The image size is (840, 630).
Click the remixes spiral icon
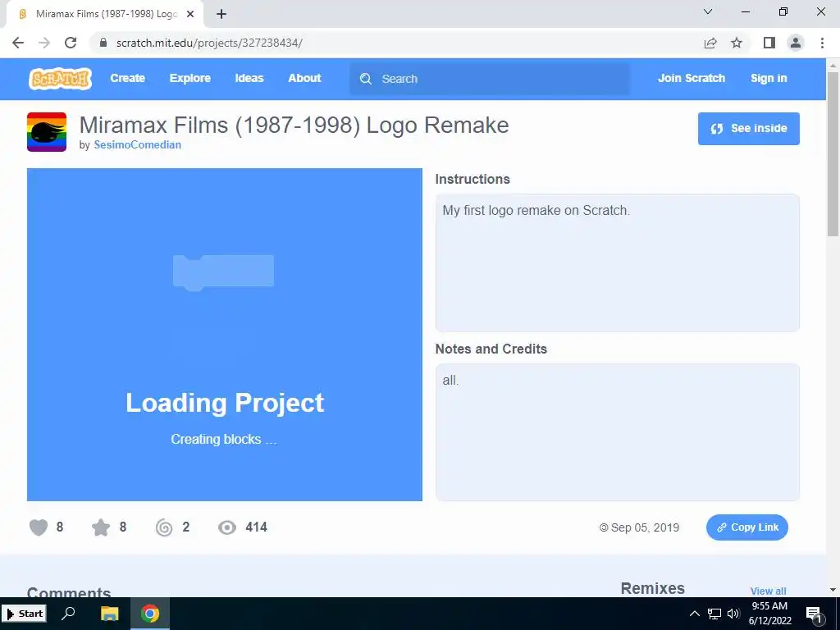coord(164,527)
